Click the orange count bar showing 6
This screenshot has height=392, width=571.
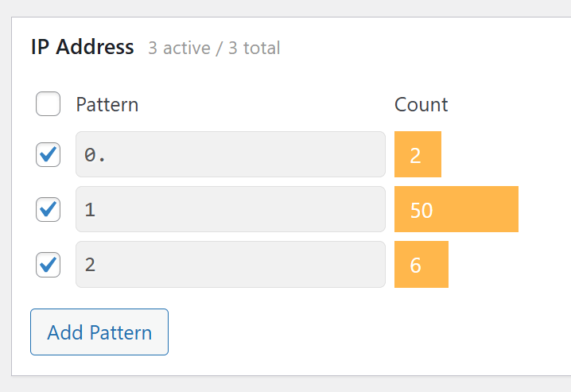click(x=421, y=264)
